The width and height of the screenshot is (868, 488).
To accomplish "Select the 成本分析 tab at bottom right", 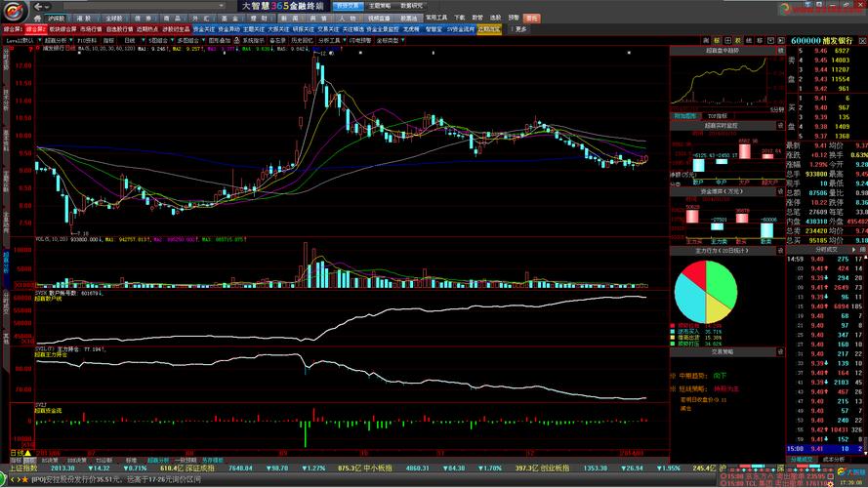I will (x=834, y=460).
